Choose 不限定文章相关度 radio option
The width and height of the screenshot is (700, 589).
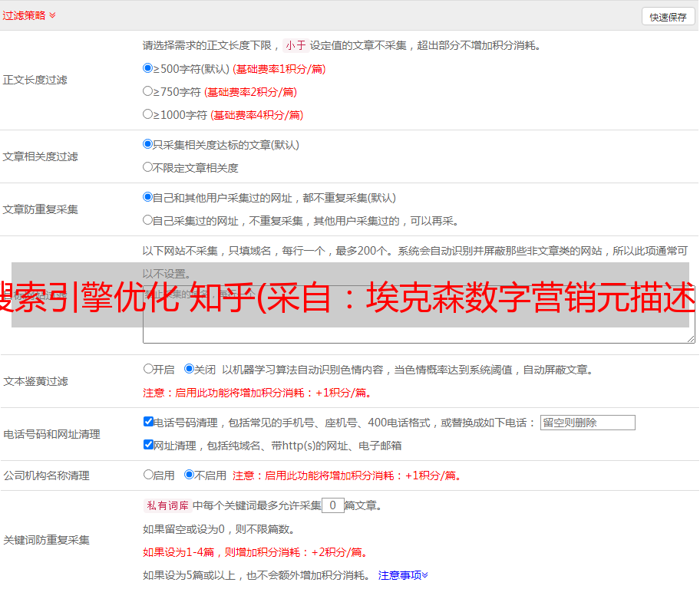tap(148, 166)
